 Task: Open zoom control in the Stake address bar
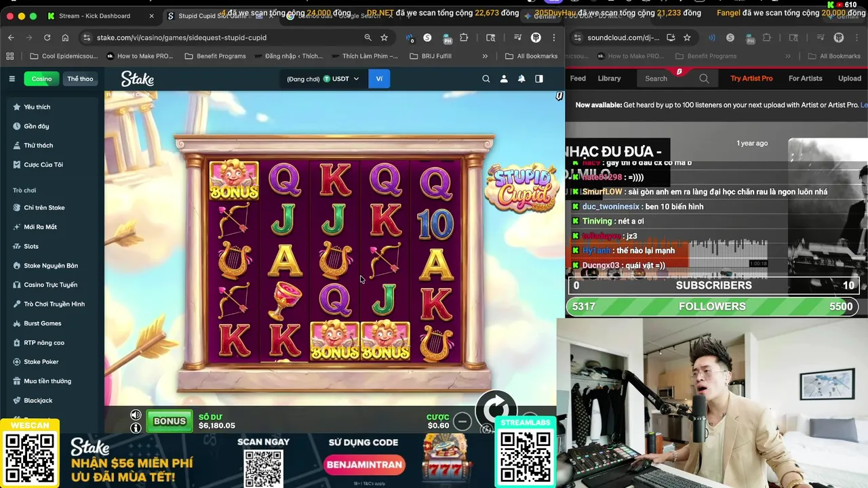pos(368,37)
